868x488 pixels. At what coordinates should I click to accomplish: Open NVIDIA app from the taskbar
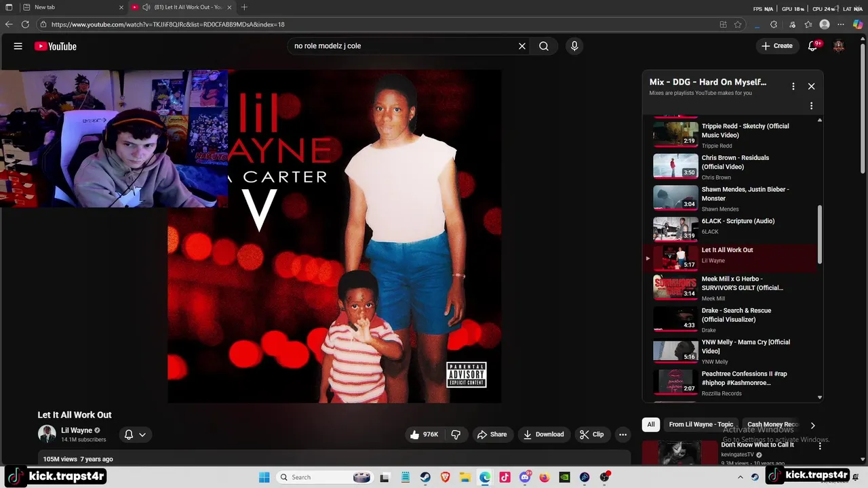point(564,477)
